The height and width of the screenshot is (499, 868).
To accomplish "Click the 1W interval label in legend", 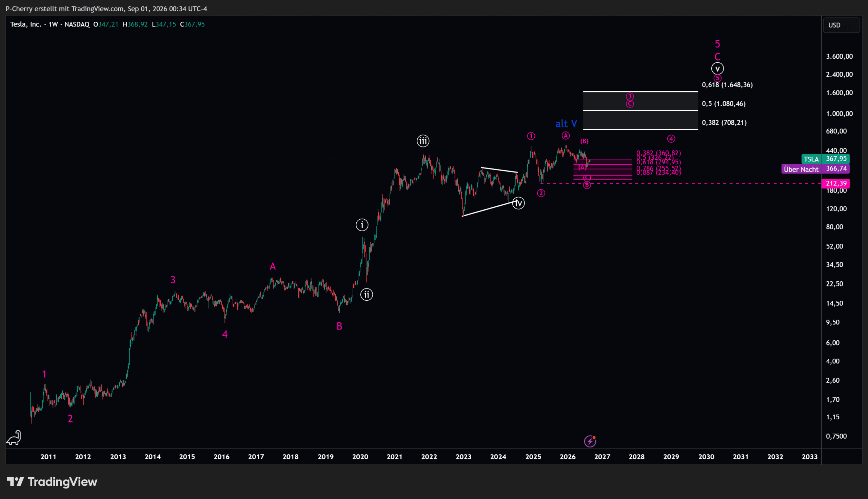I will point(53,24).
